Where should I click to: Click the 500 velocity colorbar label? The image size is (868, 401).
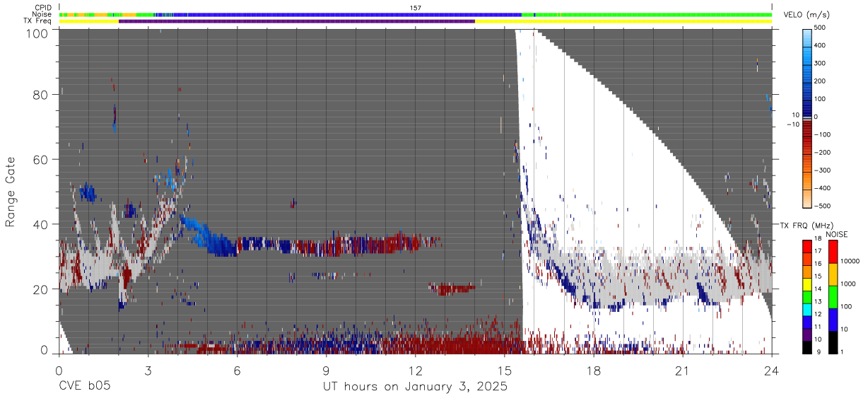click(x=820, y=28)
